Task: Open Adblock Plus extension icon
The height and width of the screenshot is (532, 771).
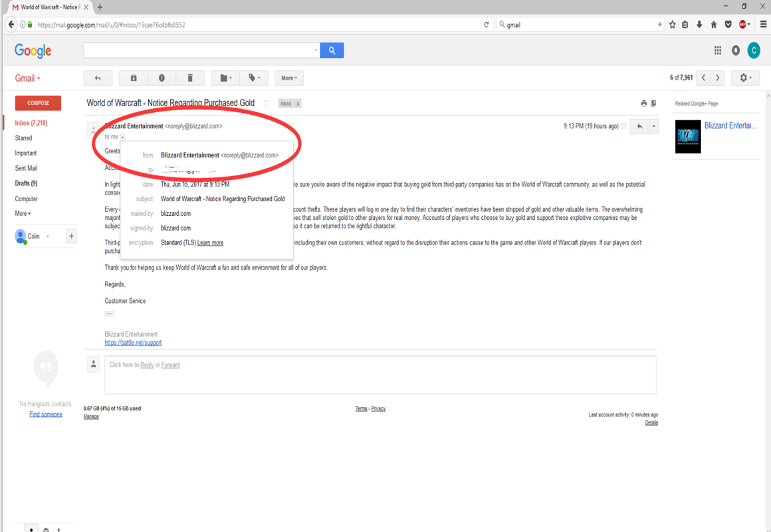Action: click(743, 25)
